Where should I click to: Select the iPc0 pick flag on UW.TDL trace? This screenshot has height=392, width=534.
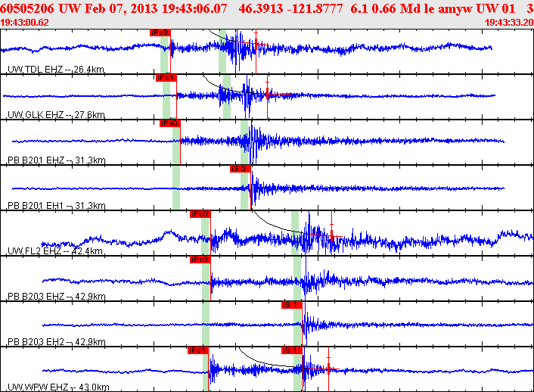coord(160,33)
